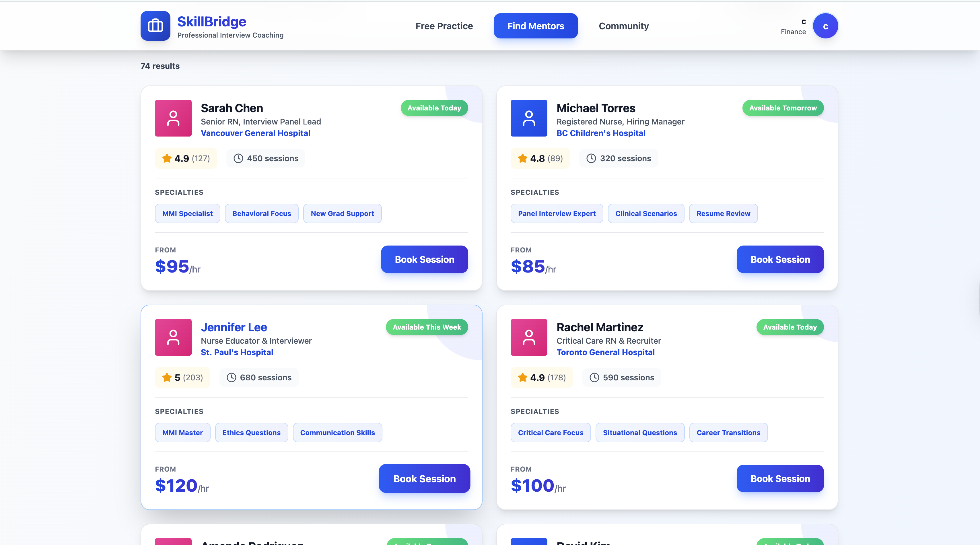
Task: Open Jennifer Lee's profile name link
Action: [x=234, y=327]
